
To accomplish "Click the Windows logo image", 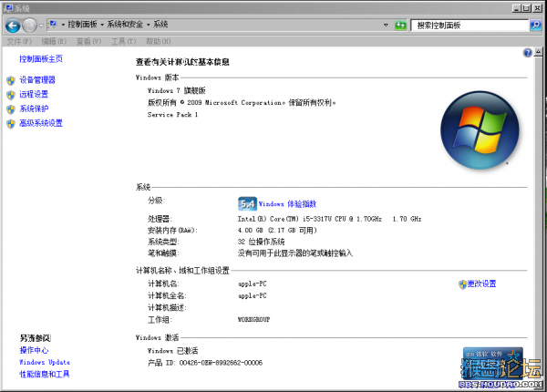I will tap(480, 130).
